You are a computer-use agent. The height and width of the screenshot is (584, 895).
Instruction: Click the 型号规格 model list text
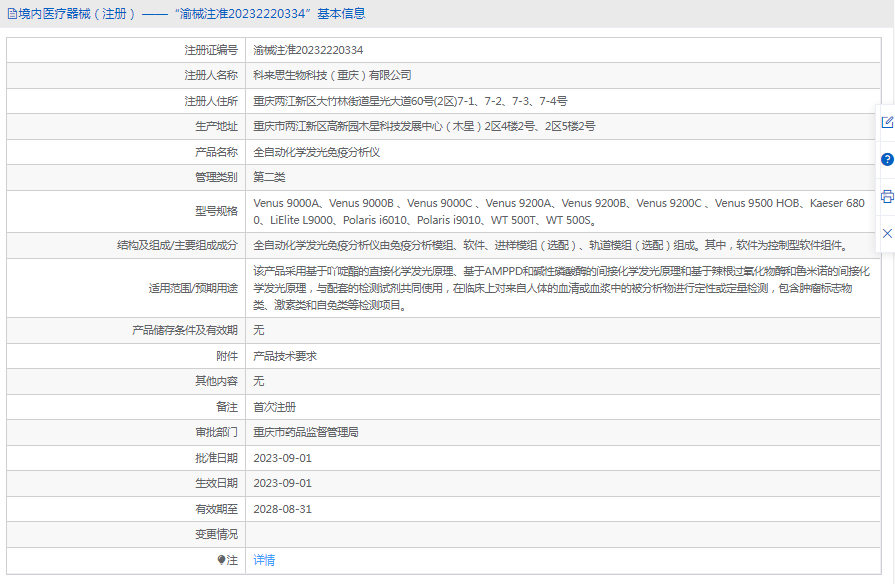559,211
